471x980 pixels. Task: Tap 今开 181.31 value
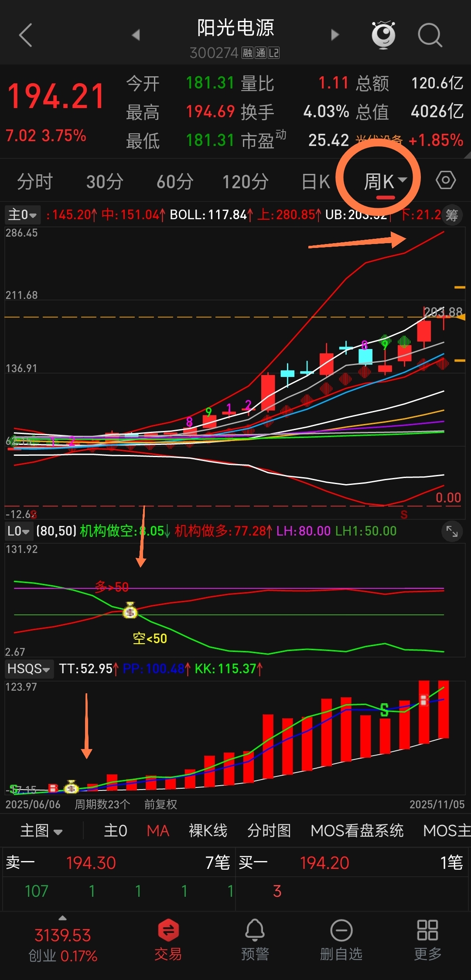coord(210,83)
